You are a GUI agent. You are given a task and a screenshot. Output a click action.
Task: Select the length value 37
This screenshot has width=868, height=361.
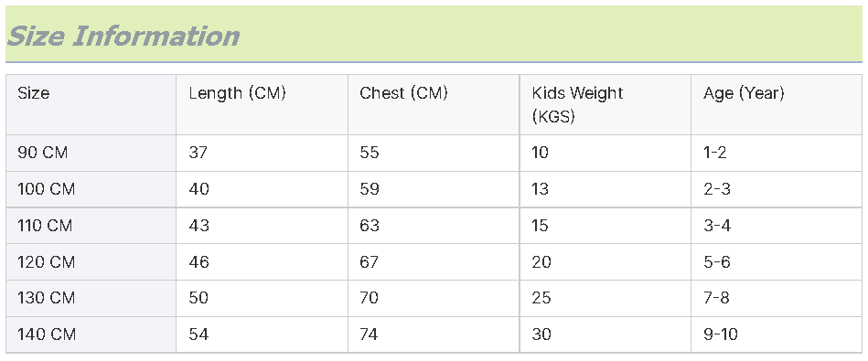coord(198,153)
